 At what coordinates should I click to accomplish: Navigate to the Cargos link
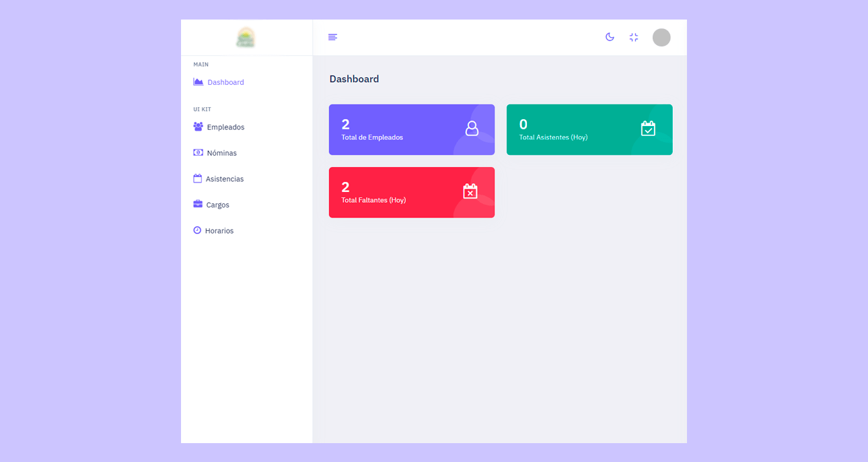point(217,205)
